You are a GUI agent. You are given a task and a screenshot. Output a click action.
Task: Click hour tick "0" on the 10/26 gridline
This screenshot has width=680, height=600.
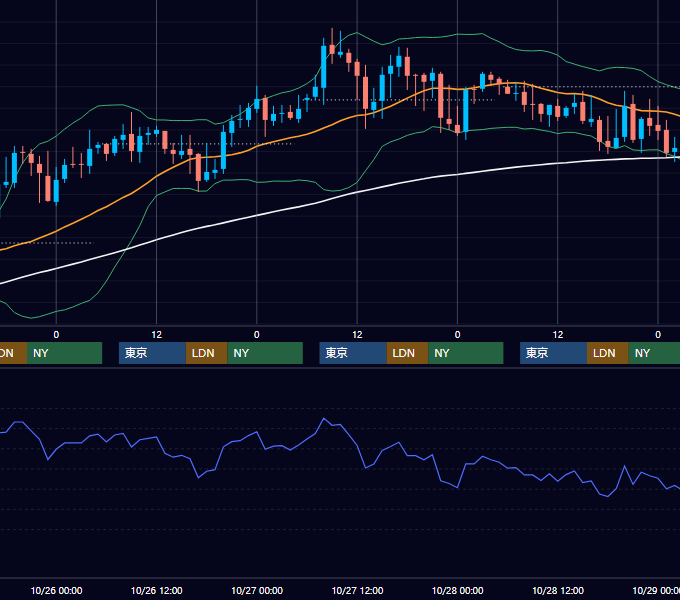coord(56,335)
